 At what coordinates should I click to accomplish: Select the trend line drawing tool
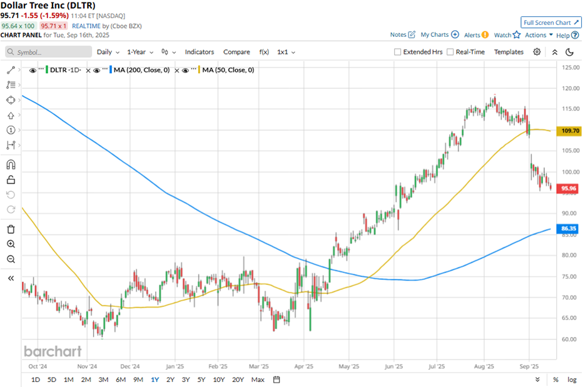click(11, 70)
